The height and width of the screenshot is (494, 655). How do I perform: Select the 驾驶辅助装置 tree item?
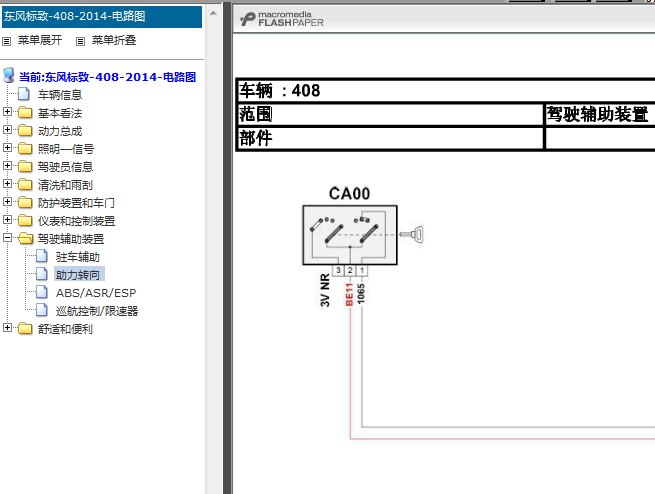71,239
